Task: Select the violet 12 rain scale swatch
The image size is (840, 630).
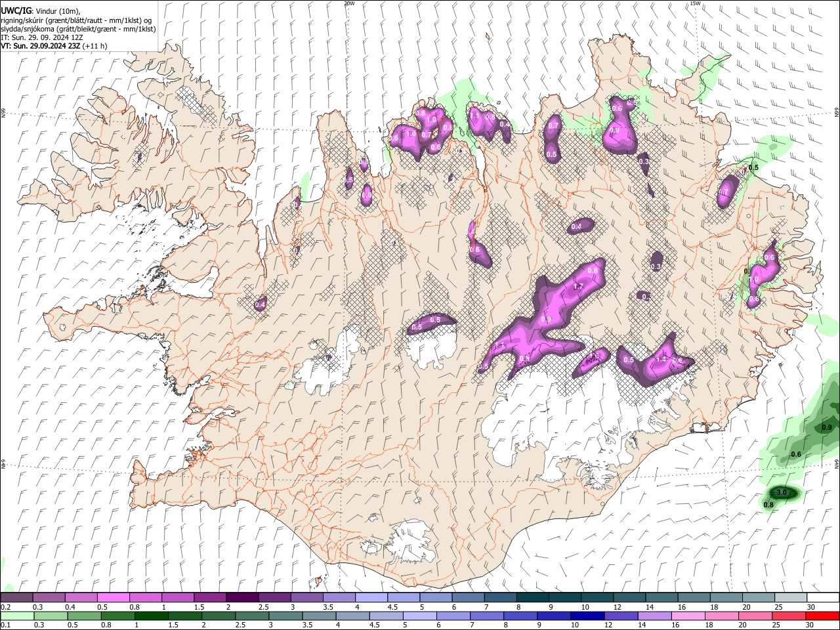Action: point(621,616)
